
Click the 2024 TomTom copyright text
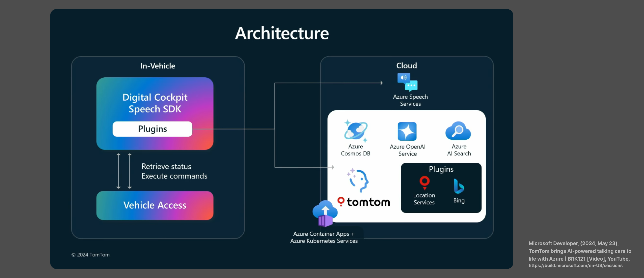91,255
